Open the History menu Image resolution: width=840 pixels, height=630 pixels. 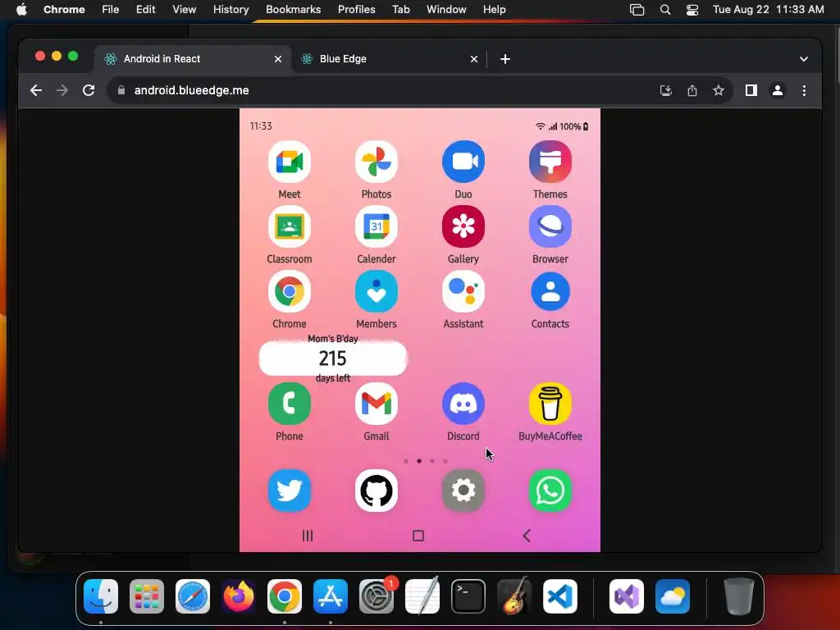coord(231,9)
